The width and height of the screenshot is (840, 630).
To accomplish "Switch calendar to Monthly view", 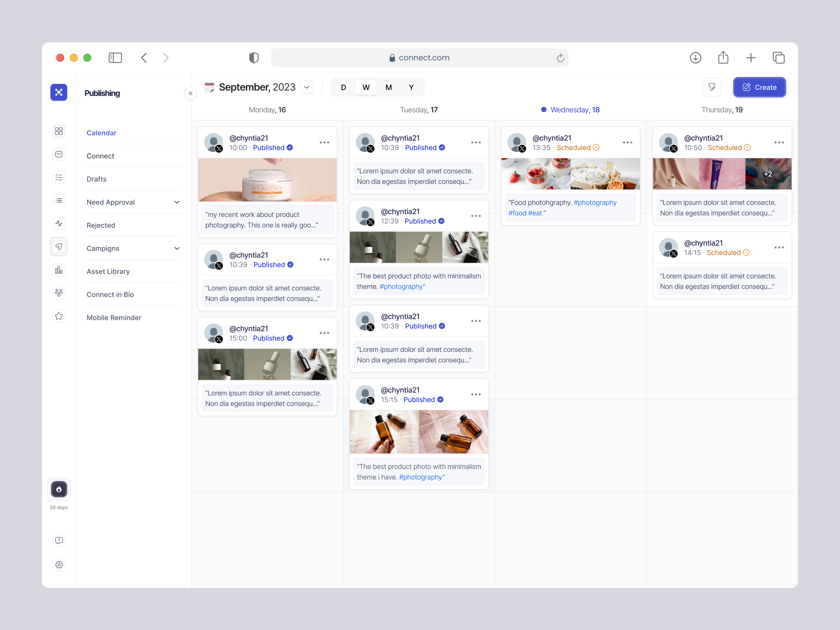I will 388,87.
